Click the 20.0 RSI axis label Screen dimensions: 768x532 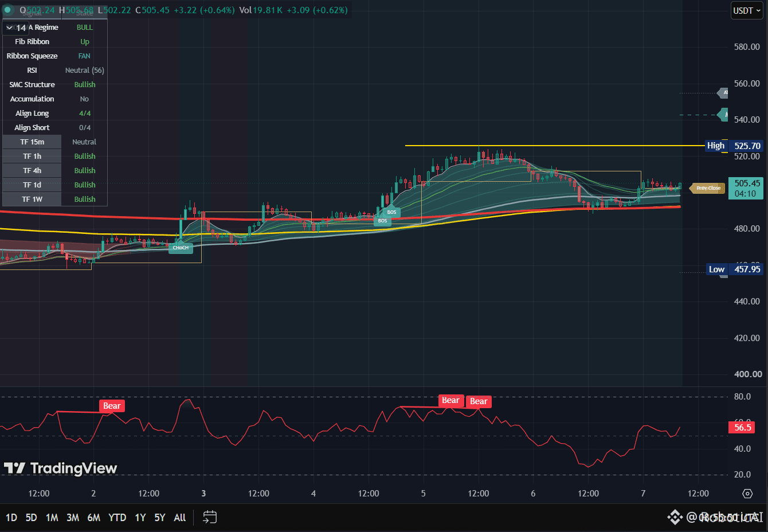(742, 475)
